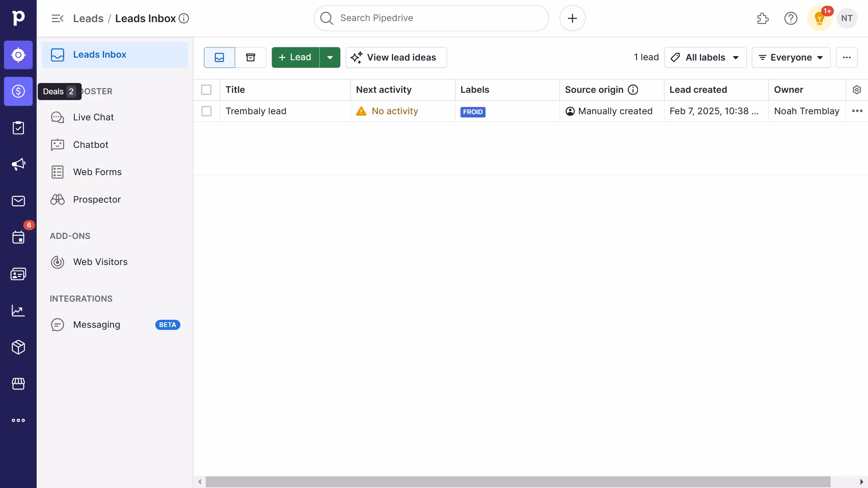Click the blue FROID label tag

click(x=472, y=112)
